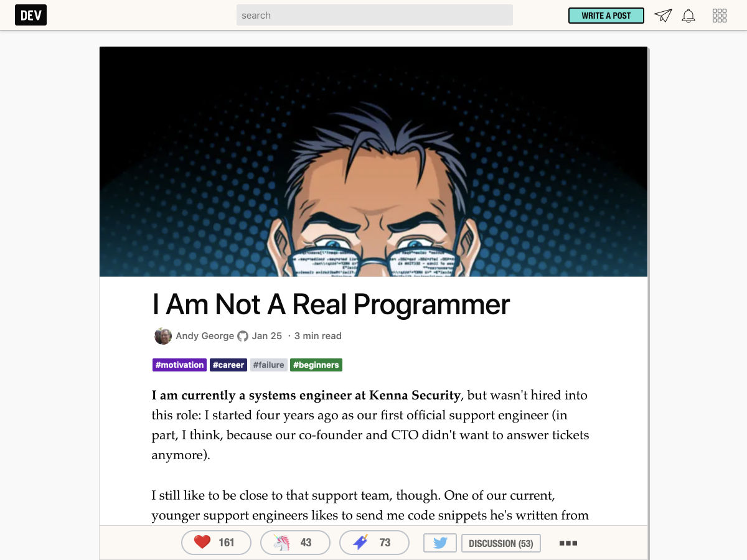Open the Connect paper plane icon
This screenshot has height=560, width=747.
point(663,16)
